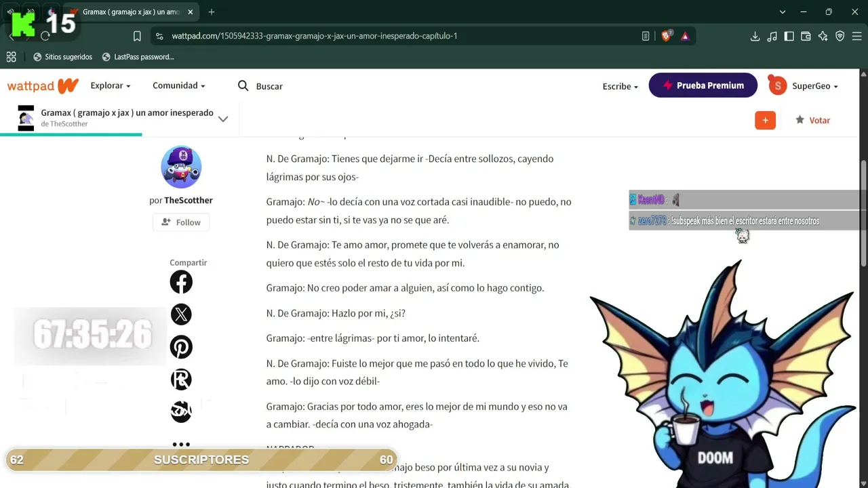Viewport: 868px width, 488px height.
Task: Bookmark this page in the browser
Action: 137,36
